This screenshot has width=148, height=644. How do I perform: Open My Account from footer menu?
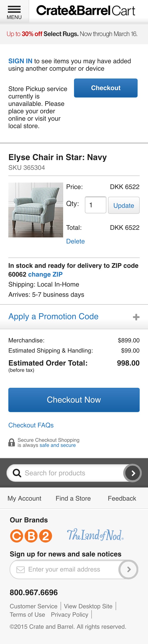[24, 498]
